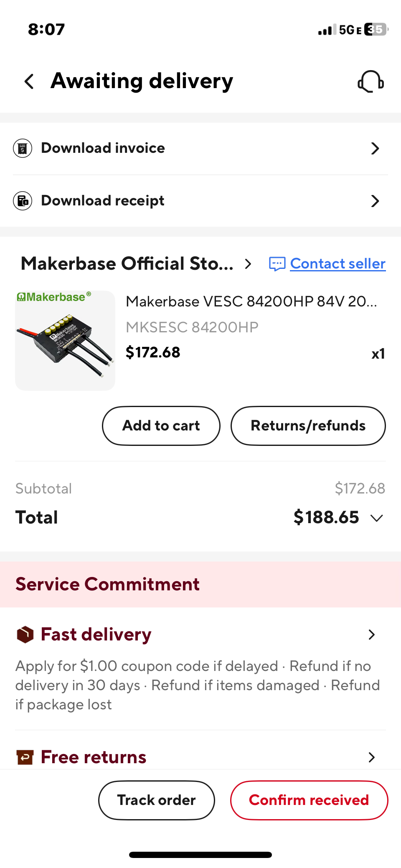Tap the Contact seller chat icon

click(277, 264)
